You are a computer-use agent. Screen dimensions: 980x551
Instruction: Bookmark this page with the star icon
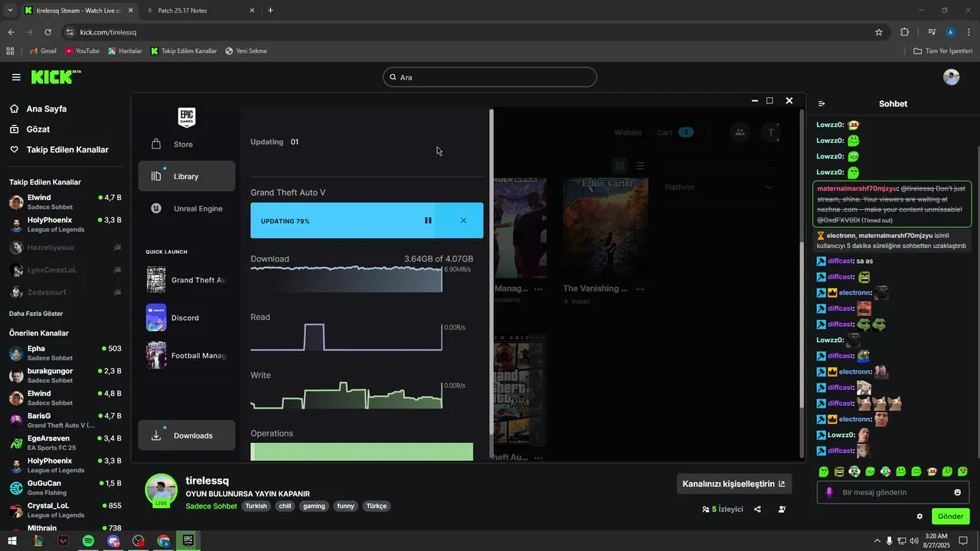click(x=879, y=32)
